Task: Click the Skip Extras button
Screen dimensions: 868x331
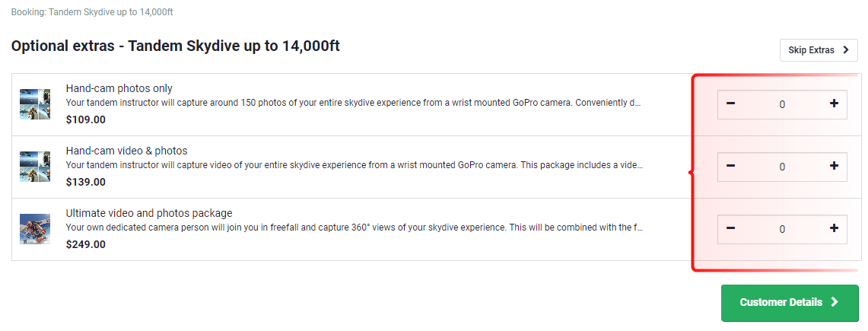Action: point(819,49)
